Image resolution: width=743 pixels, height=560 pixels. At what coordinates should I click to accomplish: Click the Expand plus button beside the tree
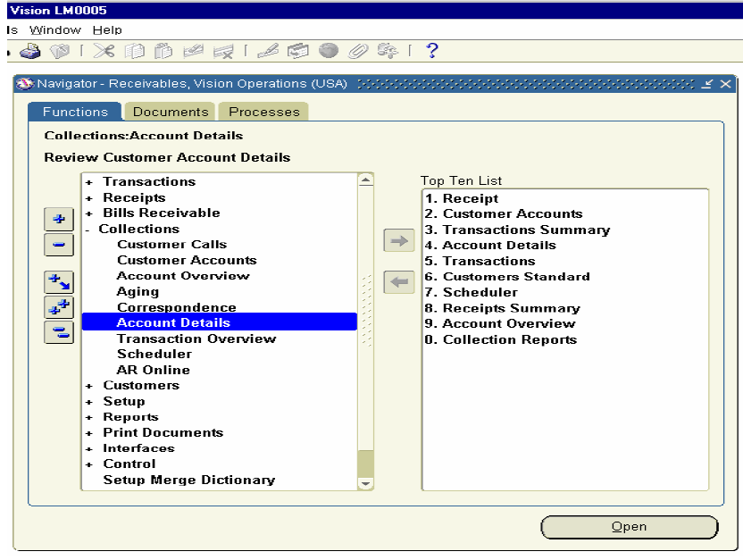pyautogui.click(x=59, y=219)
